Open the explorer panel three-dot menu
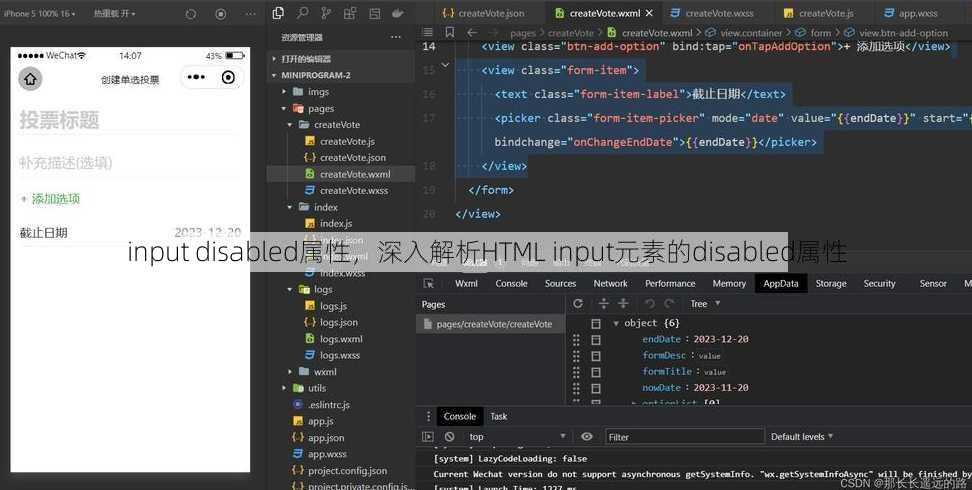This screenshot has width=972, height=490. (x=395, y=37)
